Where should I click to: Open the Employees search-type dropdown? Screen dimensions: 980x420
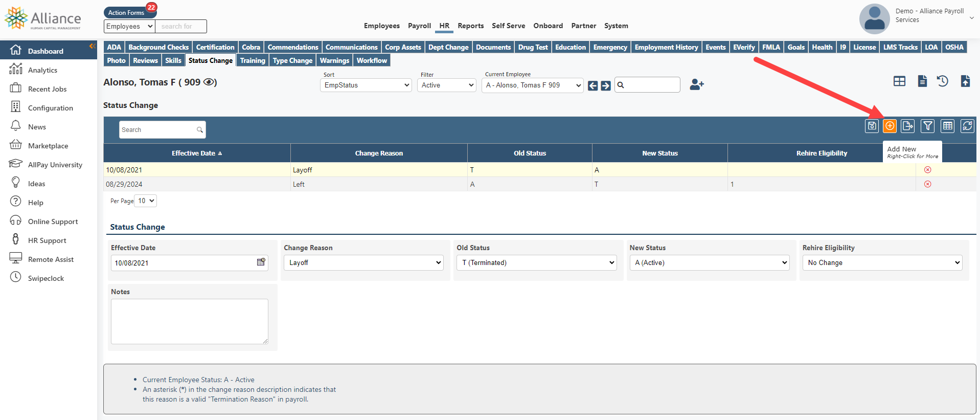[129, 26]
